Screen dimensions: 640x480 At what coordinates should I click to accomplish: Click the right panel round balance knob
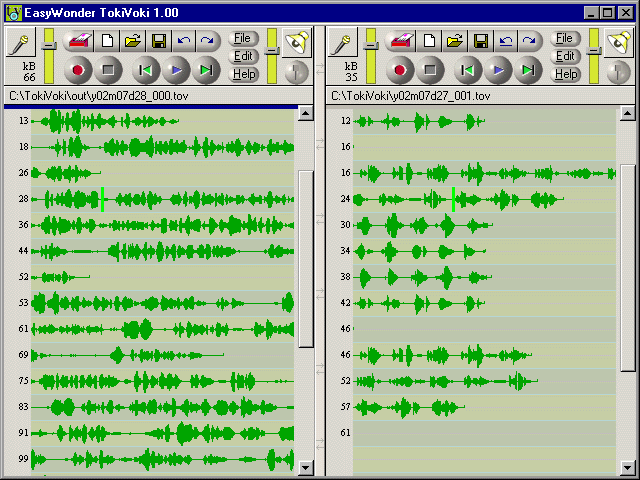pyautogui.click(x=619, y=72)
